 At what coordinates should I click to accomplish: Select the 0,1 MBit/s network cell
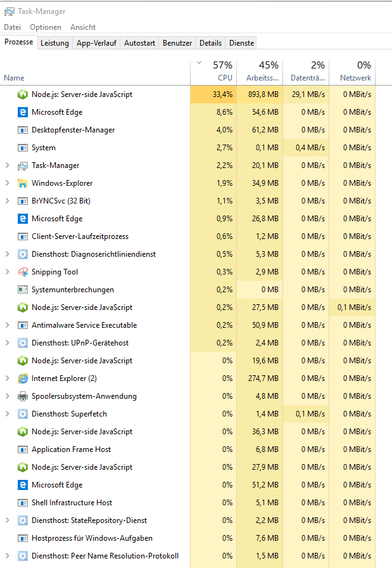click(x=352, y=307)
